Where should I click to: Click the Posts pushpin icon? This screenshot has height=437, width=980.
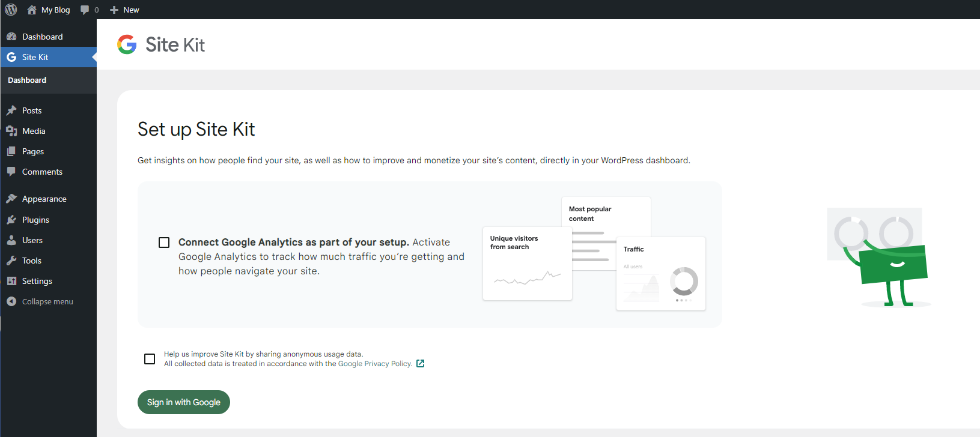coord(11,110)
